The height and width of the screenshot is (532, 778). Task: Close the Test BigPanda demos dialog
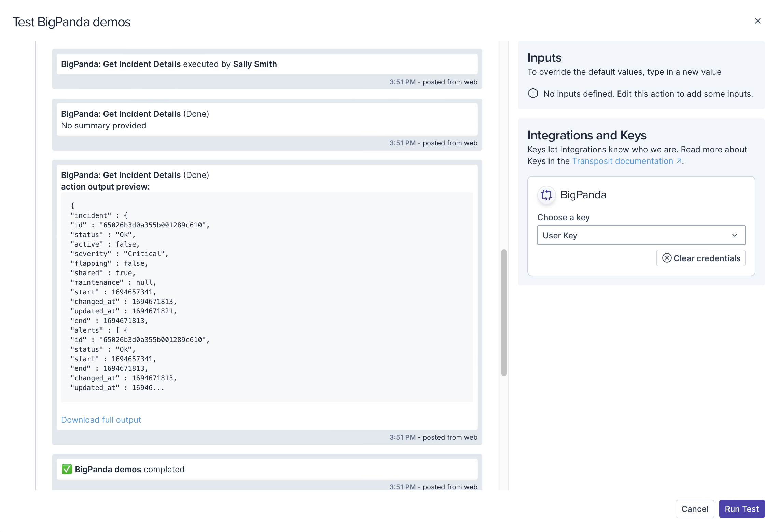point(758,21)
